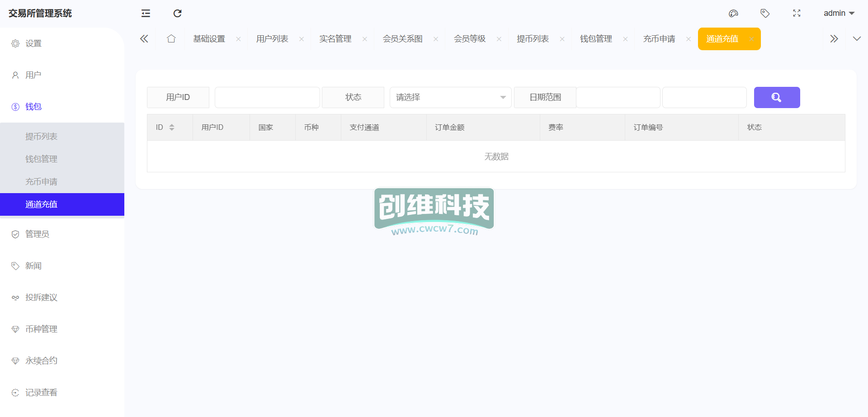Collapse the sidebar with the menu-fold icon
The width and height of the screenshot is (868, 417).
coord(146,14)
